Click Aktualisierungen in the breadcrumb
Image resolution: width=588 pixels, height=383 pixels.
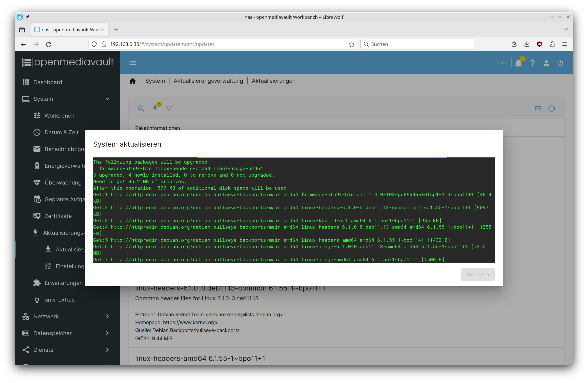click(x=274, y=81)
